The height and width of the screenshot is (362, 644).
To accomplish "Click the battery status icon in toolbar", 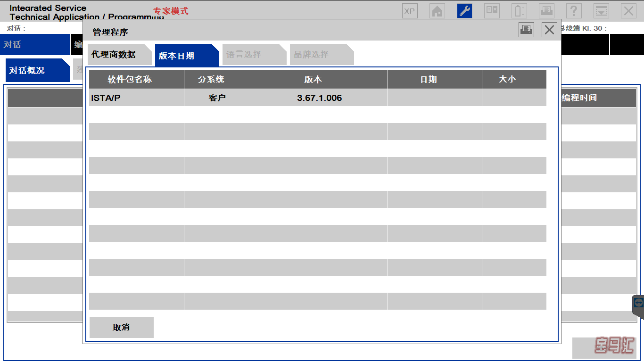I will 519,11.
